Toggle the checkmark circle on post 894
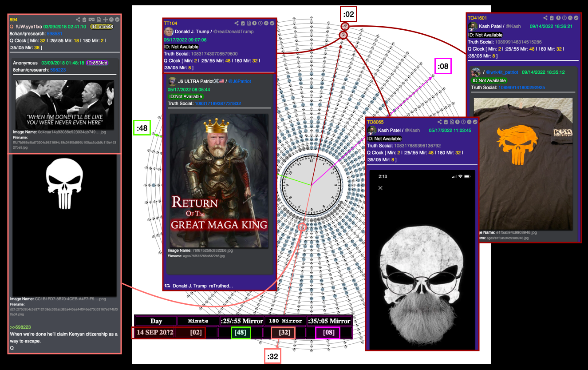Viewport: 588px width, 370px height. pyautogui.click(x=117, y=20)
